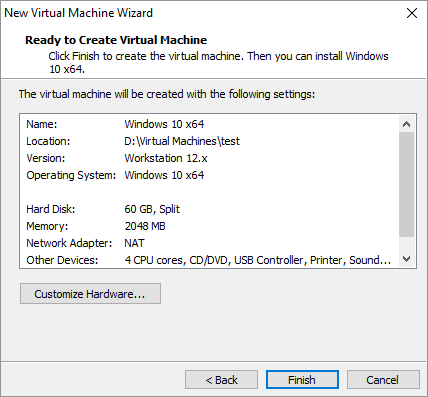This screenshot has width=428, height=397.
Task: Close the wizard with the X button
Action: pos(412,13)
